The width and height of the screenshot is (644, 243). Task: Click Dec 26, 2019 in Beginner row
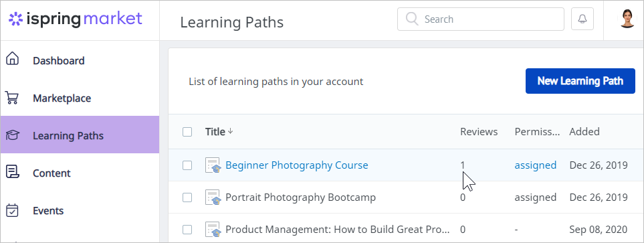pos(599,165)
